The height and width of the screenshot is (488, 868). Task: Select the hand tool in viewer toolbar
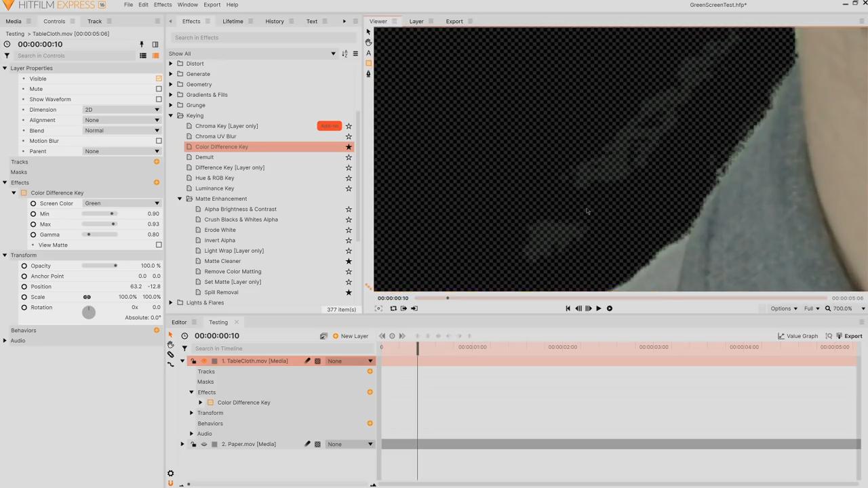coord(368,42)
